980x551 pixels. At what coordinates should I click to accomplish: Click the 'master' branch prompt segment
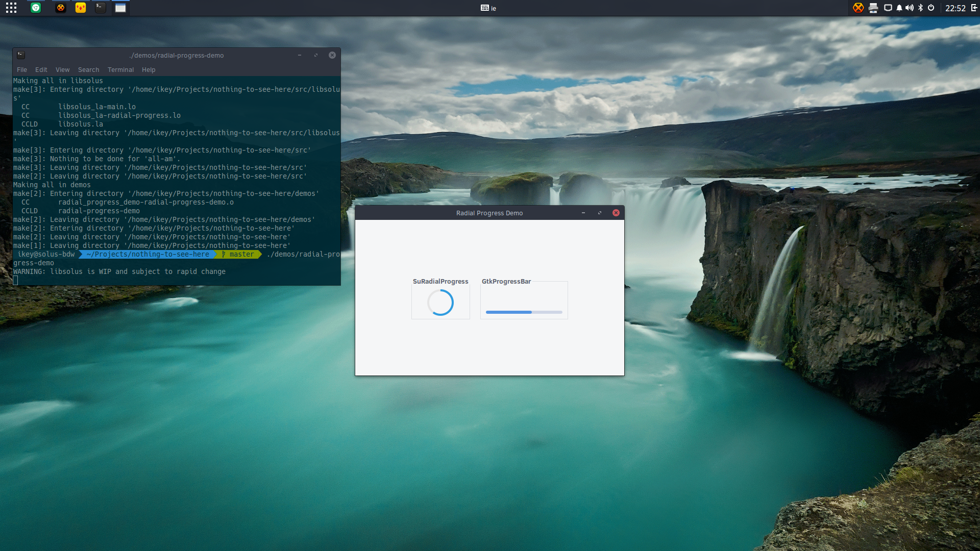[238, 254]
